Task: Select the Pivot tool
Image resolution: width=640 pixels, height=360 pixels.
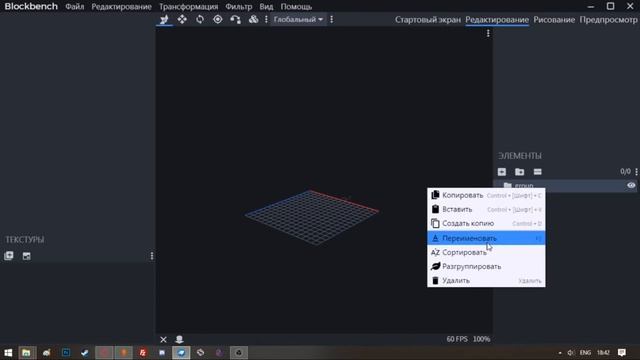Action: pos(218,19)
